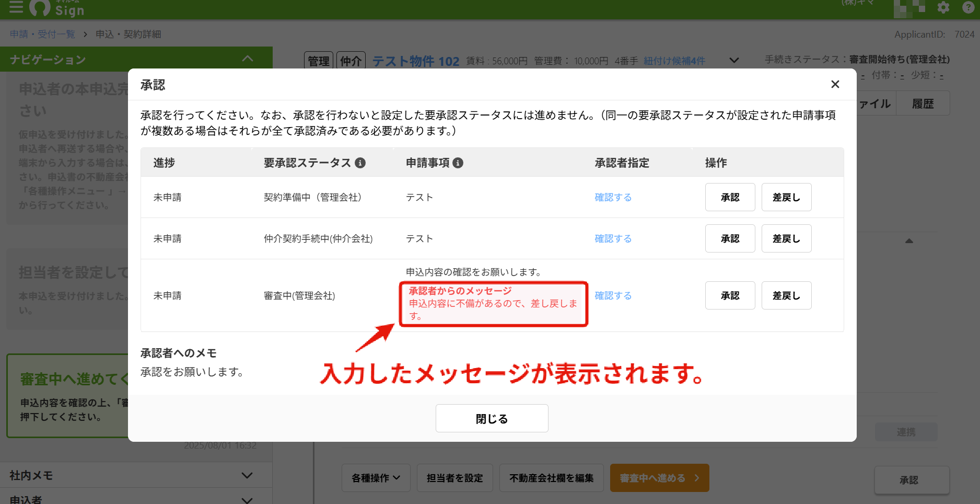Switch to the 履歴 tab
Image resolution: width=980 pixels, height=504 pixels.
(x=923, y=104)
